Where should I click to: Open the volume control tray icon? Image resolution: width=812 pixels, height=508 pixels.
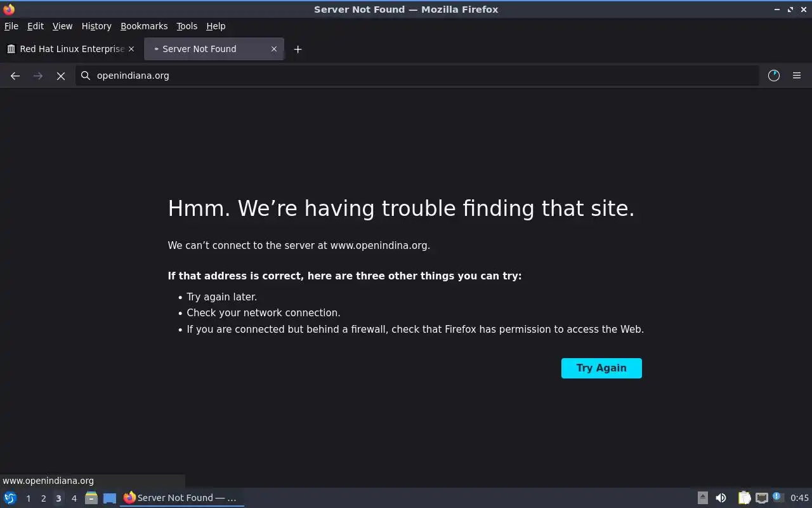point(721,498)
